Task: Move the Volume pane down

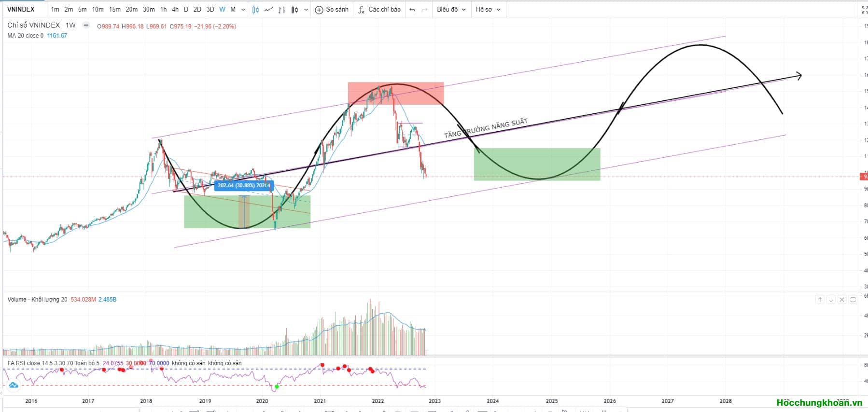Action: (x=831, y=300)
